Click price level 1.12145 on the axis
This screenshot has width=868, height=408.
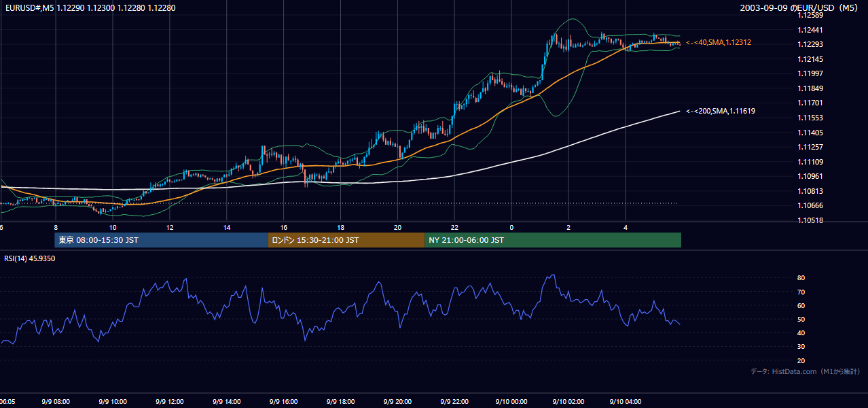810,59
